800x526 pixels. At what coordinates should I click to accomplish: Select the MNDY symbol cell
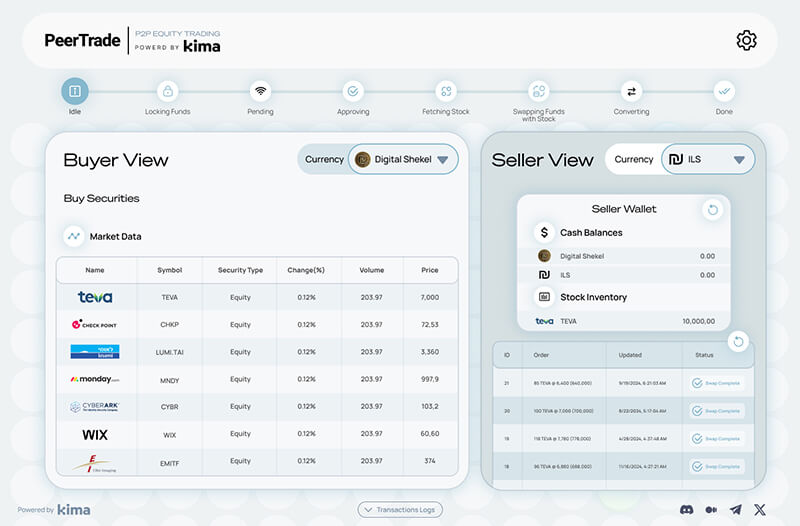(170, 380)
